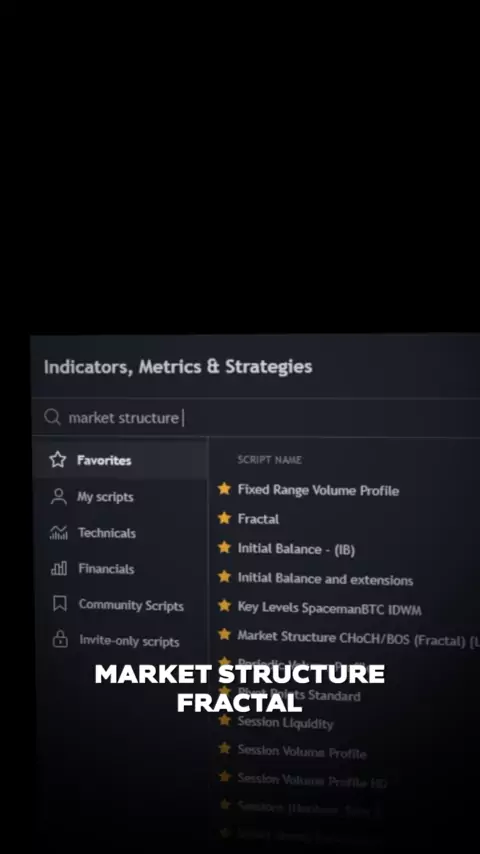Open My scripts person icon
Screen dimensions: 480x854
58,496
